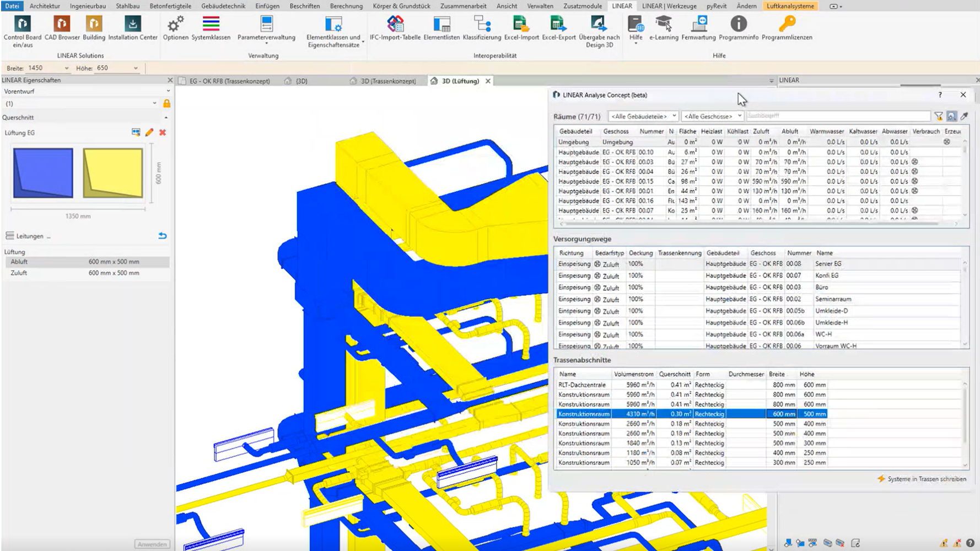
Task: Open the Gebäudetechnik ribbon tab
Action: pyautogui.click(x=223, y=6)
